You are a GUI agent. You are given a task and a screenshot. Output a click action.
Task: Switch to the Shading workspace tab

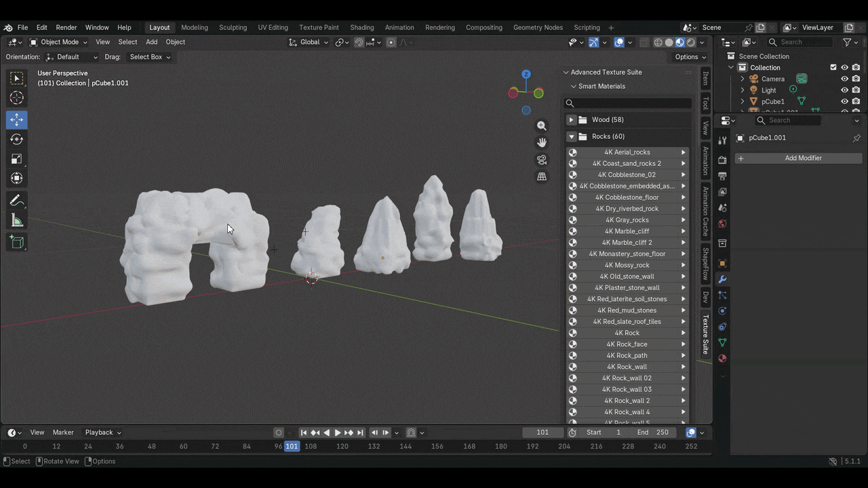tap(362, 28)
